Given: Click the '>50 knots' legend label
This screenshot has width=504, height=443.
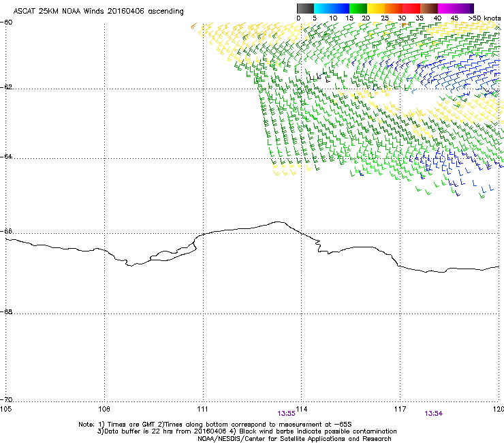Looking at the screenshot, I should [484, 18].
